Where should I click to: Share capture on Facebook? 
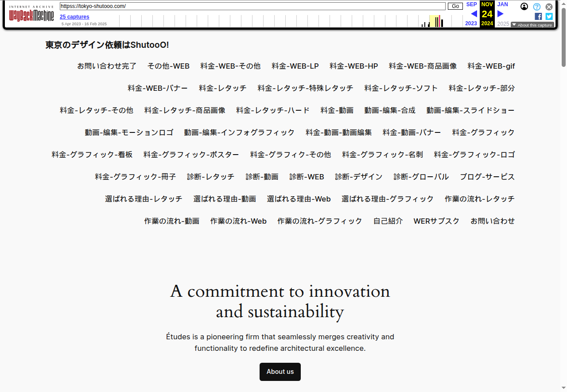pyautogui.click(x=538, y=16)
